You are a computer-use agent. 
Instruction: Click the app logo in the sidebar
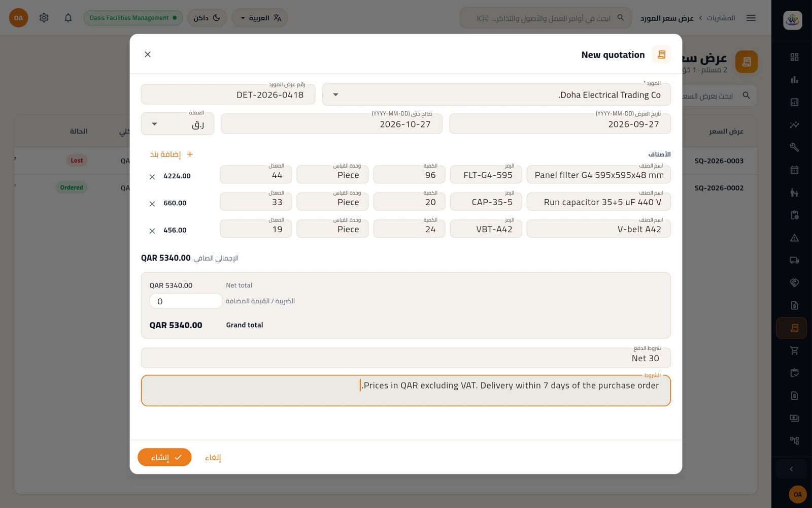coord(792,20)
